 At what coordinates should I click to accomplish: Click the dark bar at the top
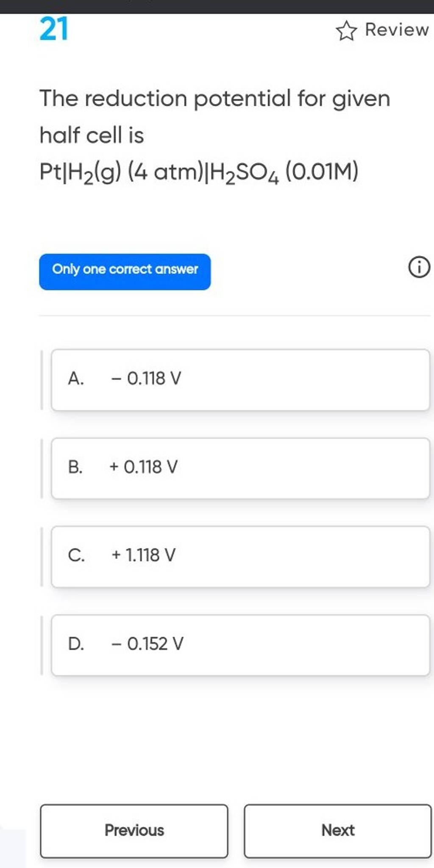tap(217, 6)
